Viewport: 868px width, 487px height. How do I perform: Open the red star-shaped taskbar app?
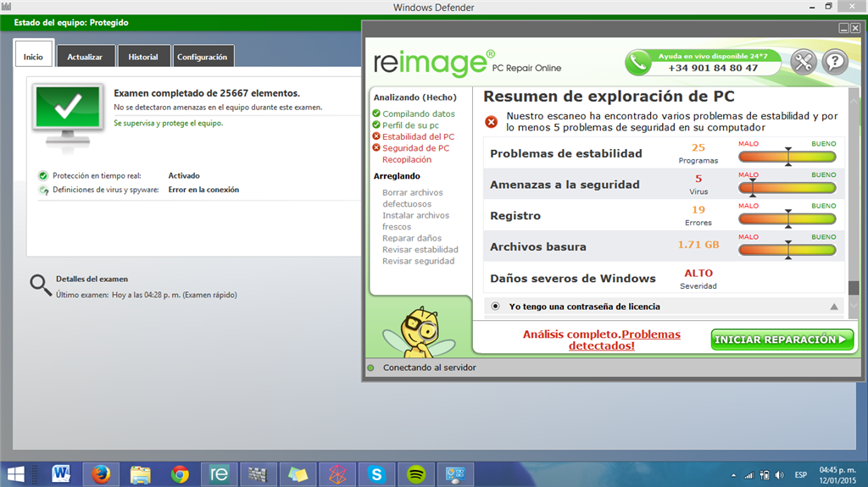(x=337, y=474)
